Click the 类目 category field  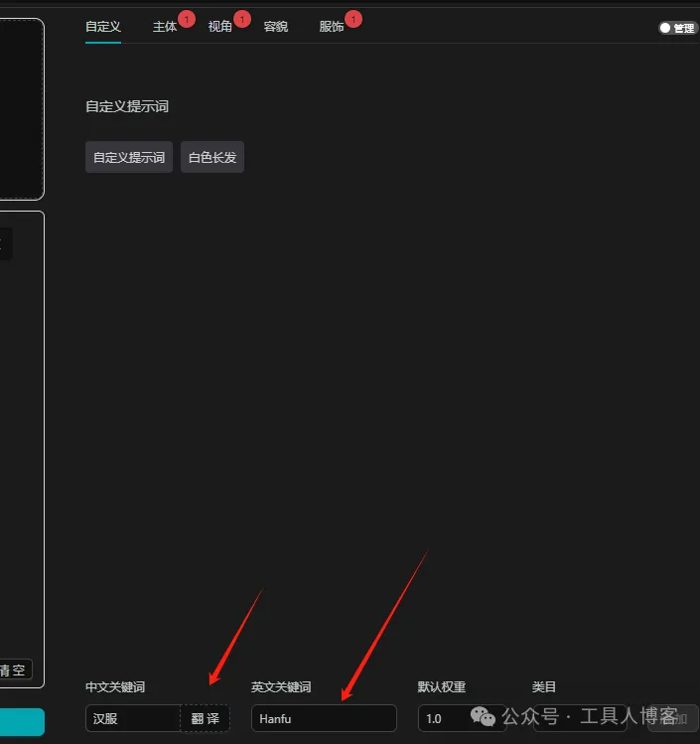pos(580,718)
